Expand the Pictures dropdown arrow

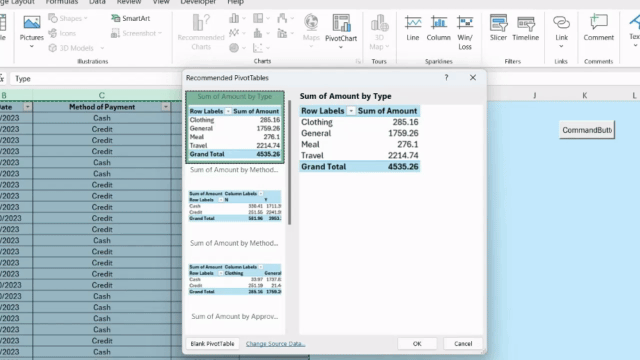(31, 47)
